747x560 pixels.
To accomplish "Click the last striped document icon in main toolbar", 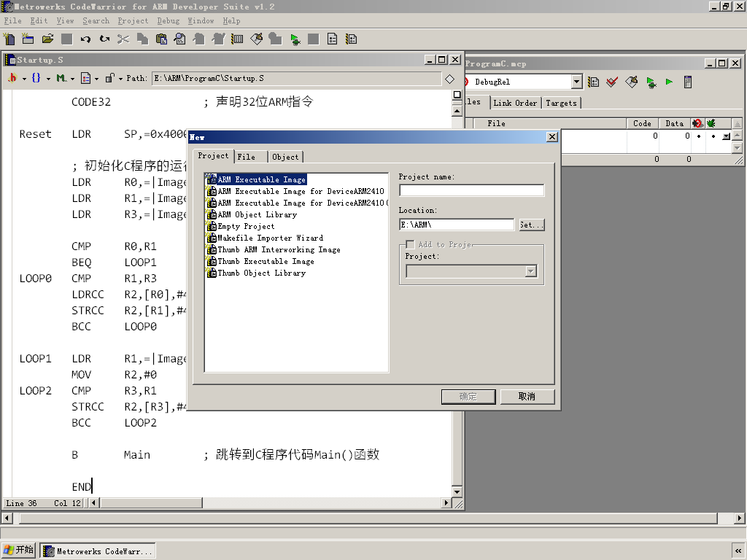I will point(351,39).
